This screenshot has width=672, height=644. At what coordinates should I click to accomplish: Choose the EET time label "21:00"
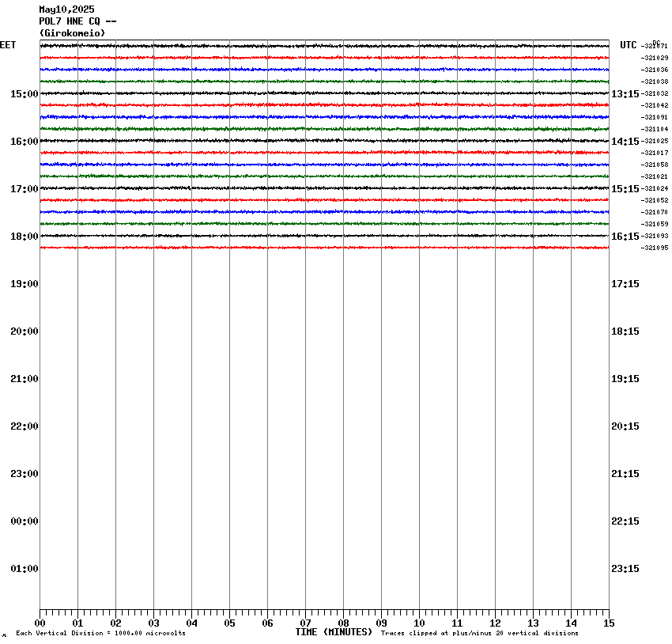(25, 379)
